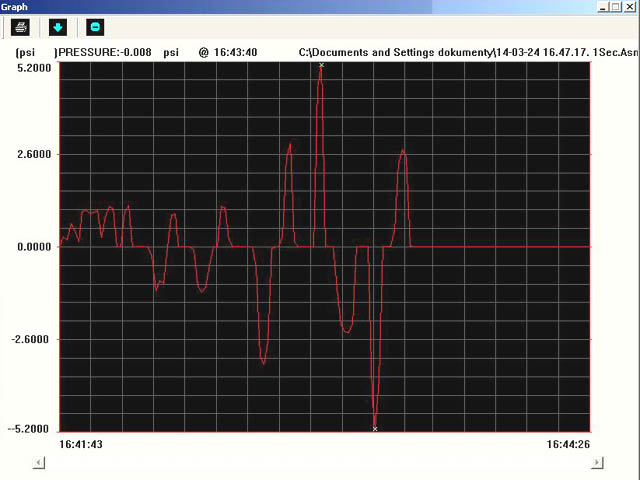The image size is (640, 480).
Task: Click the file path text ending in 1Sec.Asn
Action: point(468,52)
